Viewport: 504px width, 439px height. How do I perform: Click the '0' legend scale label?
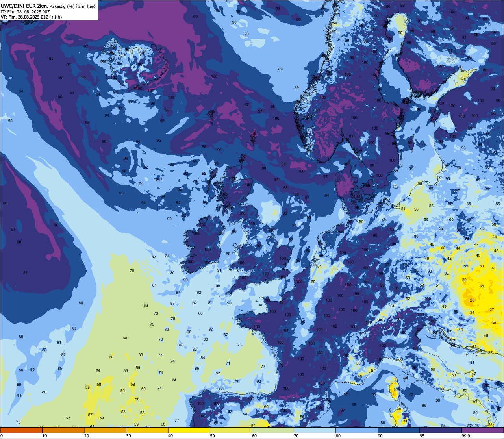coord(2,436)
